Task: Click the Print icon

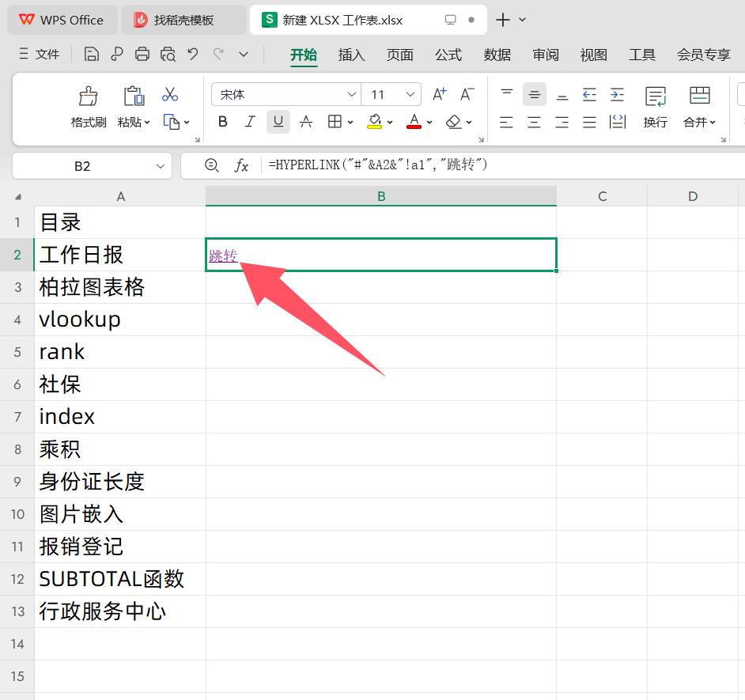Action: tap(142, 55)
